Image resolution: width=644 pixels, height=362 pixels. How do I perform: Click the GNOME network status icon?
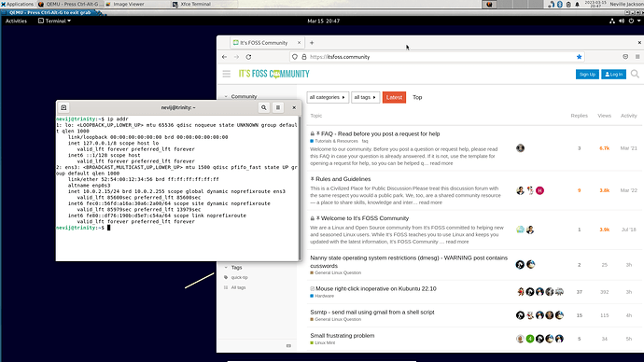click(x=612, y=21)
